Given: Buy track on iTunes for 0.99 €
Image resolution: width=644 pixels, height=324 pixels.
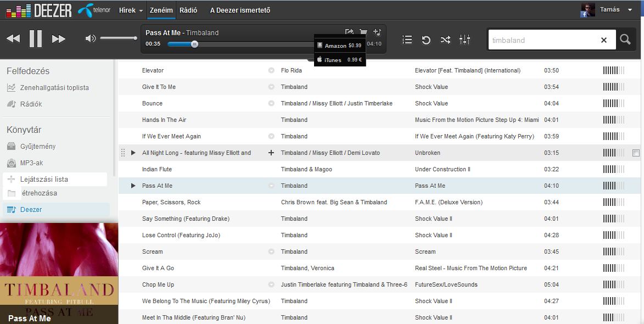Looking at the screenshot, I should [x=340, y=59].
